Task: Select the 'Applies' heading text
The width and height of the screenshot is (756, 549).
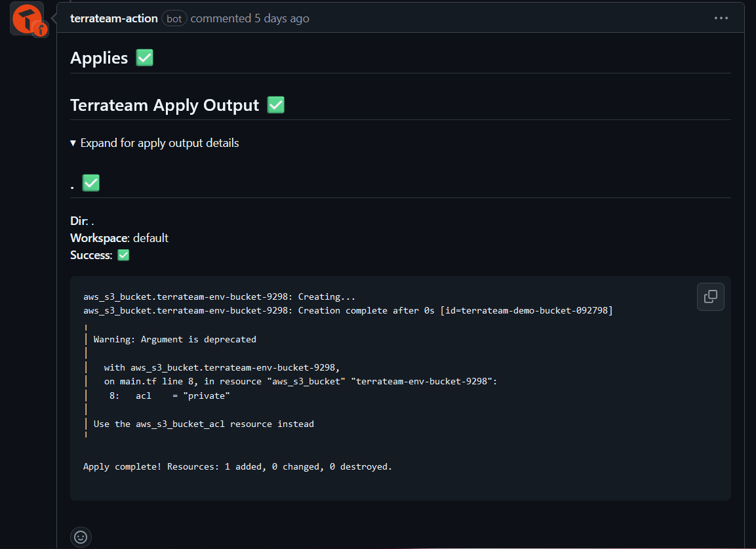Action: [99, 58]
